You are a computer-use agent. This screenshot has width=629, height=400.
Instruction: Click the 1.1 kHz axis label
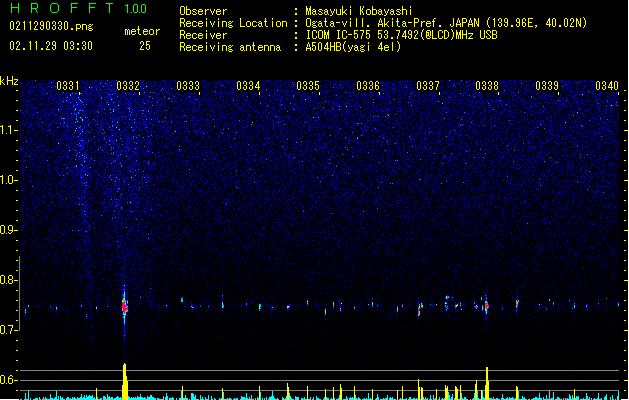(x=8, y=130)
